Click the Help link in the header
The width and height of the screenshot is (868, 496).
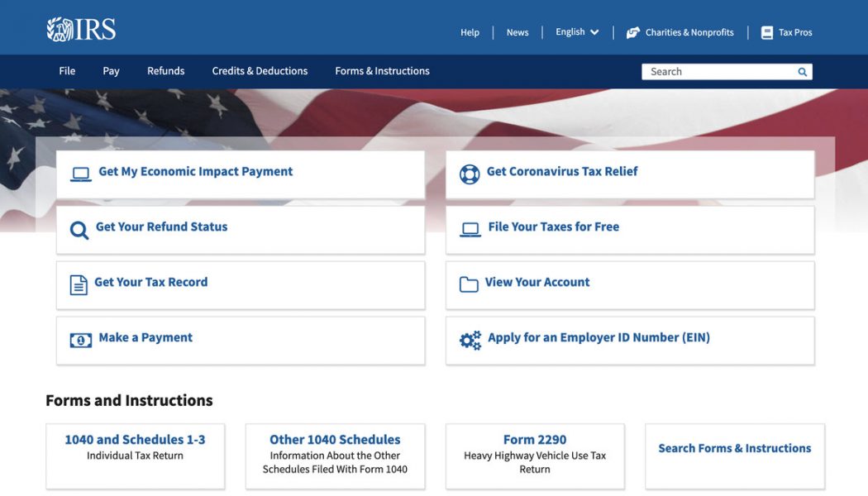coord(470,32)
